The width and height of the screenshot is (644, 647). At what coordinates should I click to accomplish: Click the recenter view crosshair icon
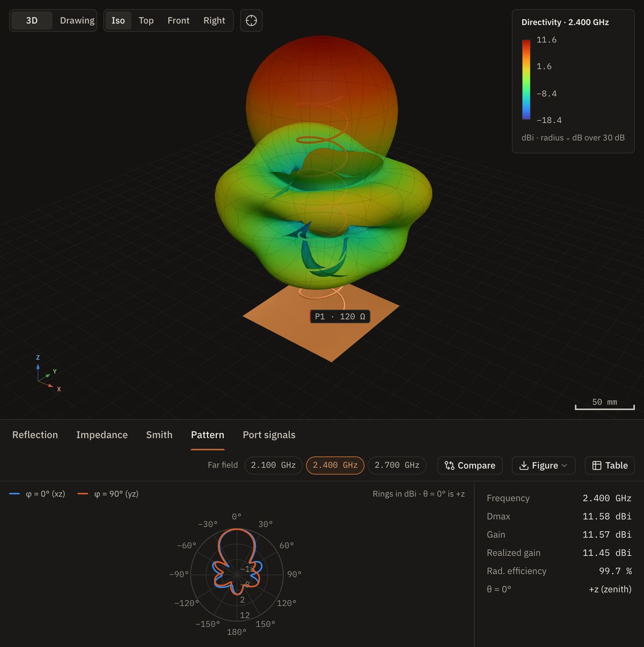(251, 20)
